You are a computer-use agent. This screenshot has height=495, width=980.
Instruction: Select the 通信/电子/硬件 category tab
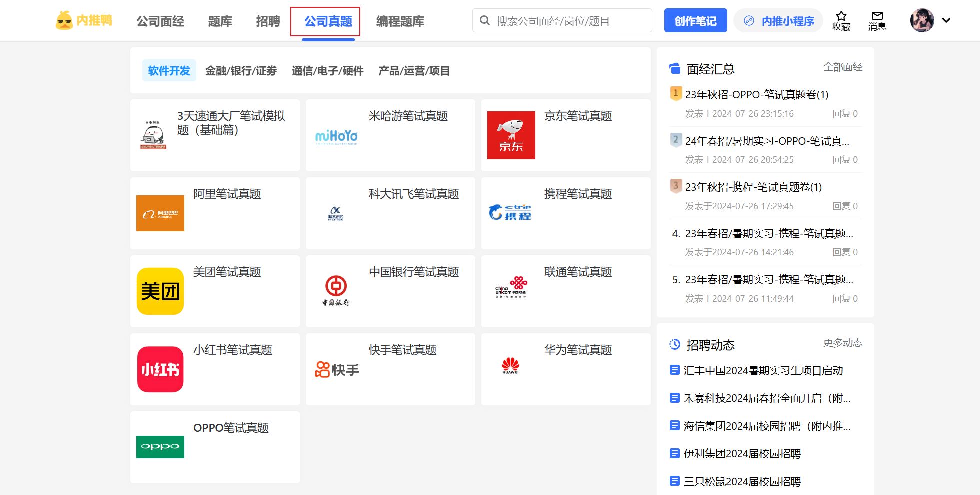(x=327, y=71)
